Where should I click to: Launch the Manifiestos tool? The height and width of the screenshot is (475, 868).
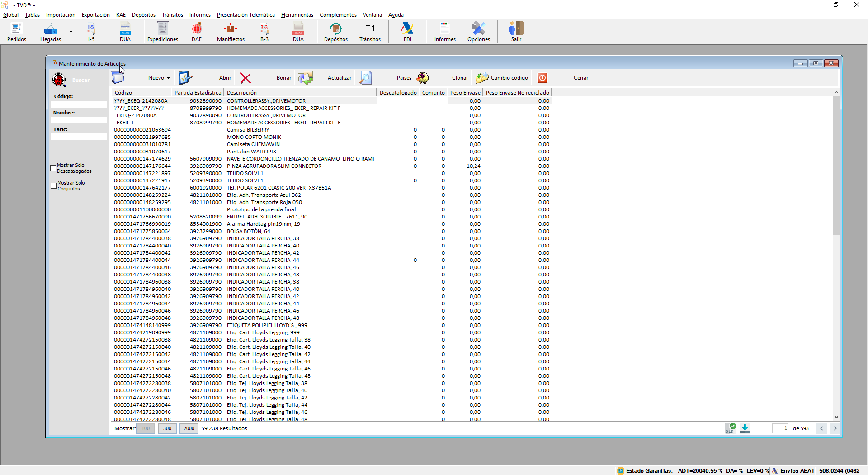point(231,32)
